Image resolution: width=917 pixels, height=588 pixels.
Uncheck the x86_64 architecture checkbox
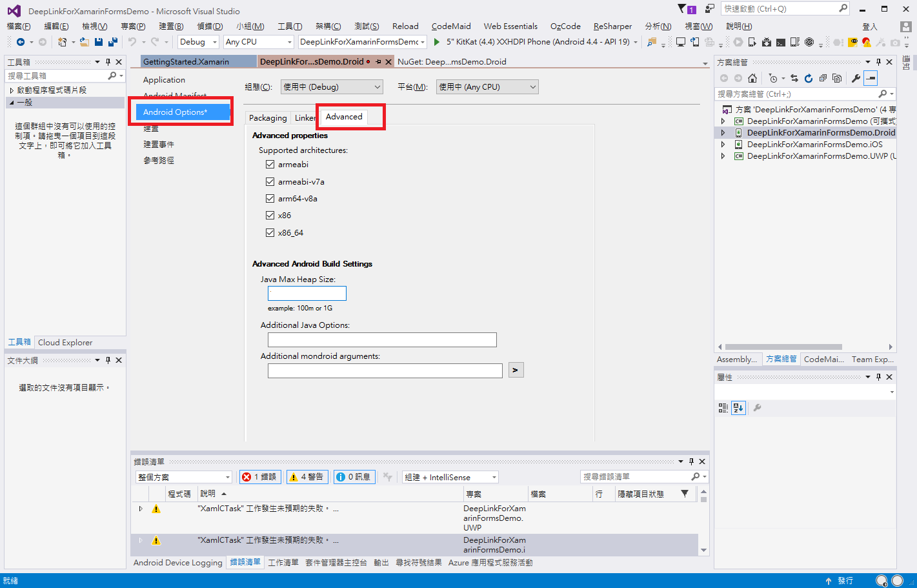(270, 233)
